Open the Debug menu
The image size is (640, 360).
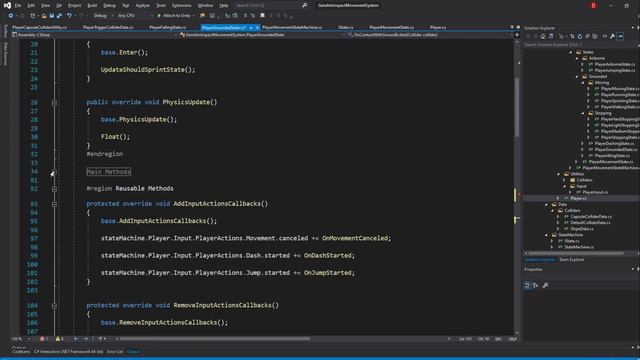point(109,6)
